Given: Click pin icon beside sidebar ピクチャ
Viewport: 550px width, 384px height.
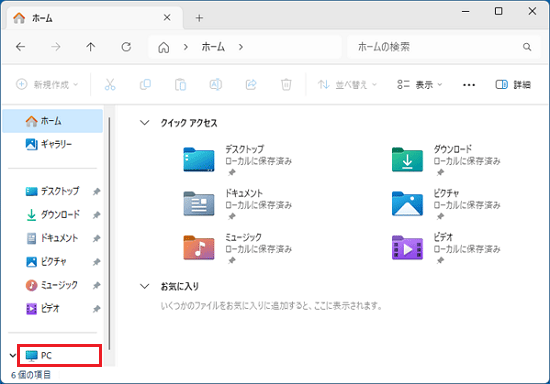Looking at the screenshot, I should coord(96,262).
